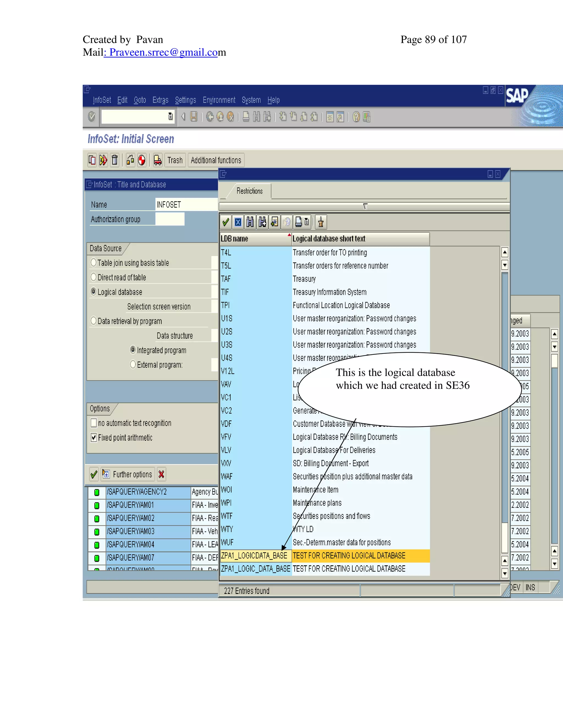Select the Table join using basis table radio button
This screenshot has width=563, height=728.
point(93,263)
